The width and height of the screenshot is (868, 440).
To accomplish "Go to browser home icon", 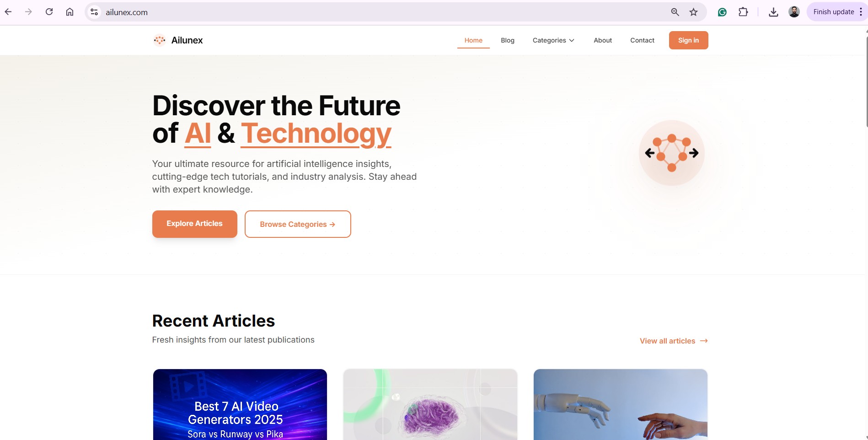I will click(70, 12).
